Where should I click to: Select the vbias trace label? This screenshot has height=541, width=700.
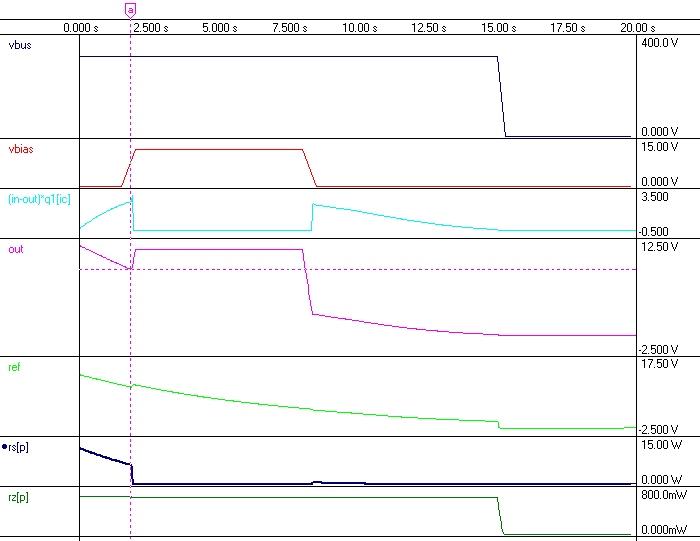coord(21,149)
